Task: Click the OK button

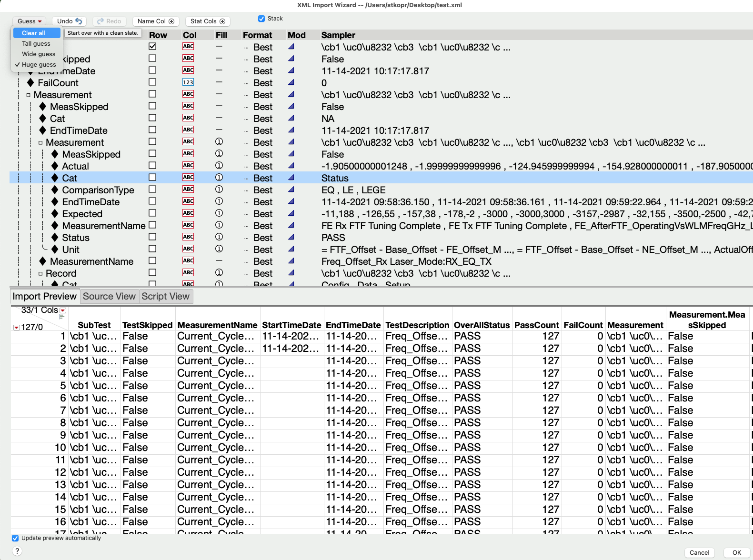Action: click(x=736, y=552)
